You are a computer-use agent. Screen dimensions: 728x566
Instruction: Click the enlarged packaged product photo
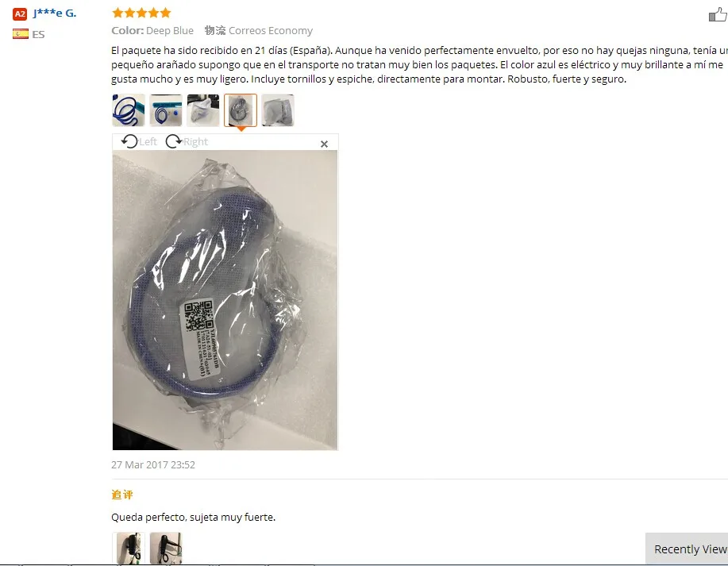(x=225, y=300)
